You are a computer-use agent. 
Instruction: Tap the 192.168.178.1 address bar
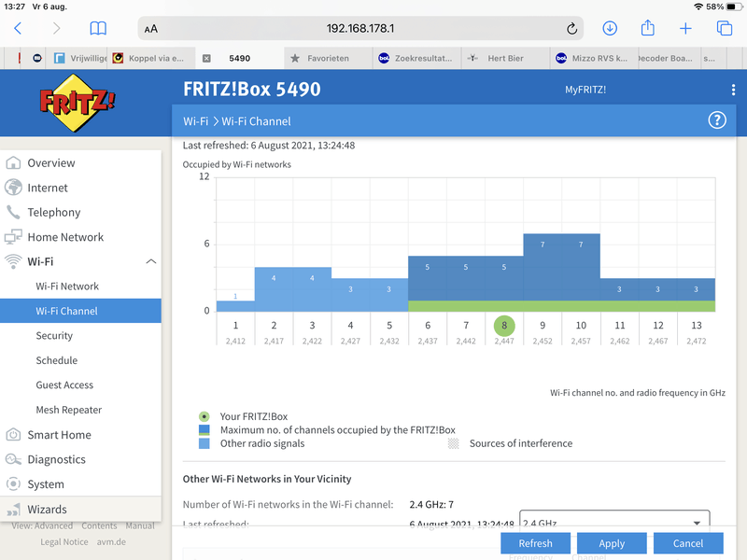pos(360,29)
